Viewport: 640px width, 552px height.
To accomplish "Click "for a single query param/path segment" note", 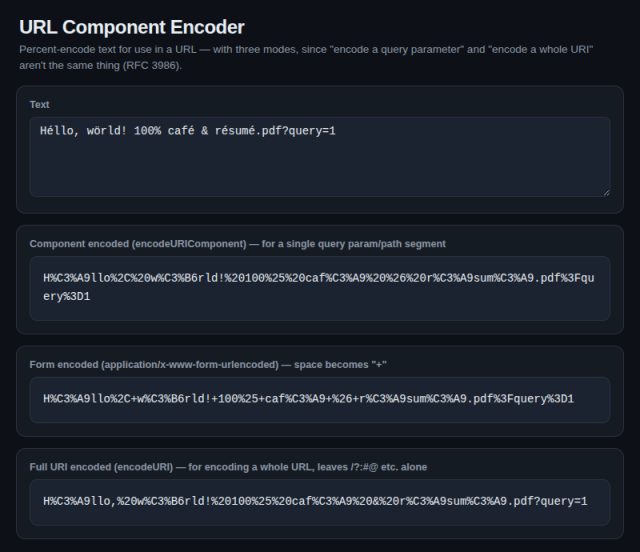I will [x=353, y=244].
